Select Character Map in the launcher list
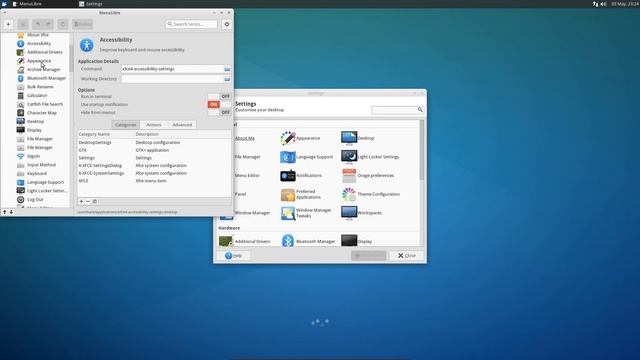 pyautogui.click(x=42, y=113)
